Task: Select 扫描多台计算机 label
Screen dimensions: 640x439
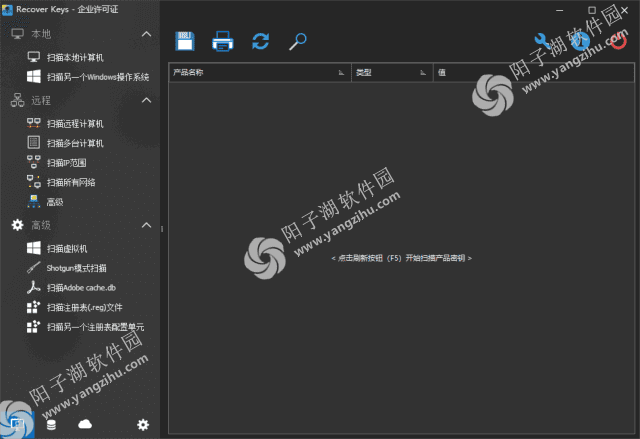Action: 75,143
